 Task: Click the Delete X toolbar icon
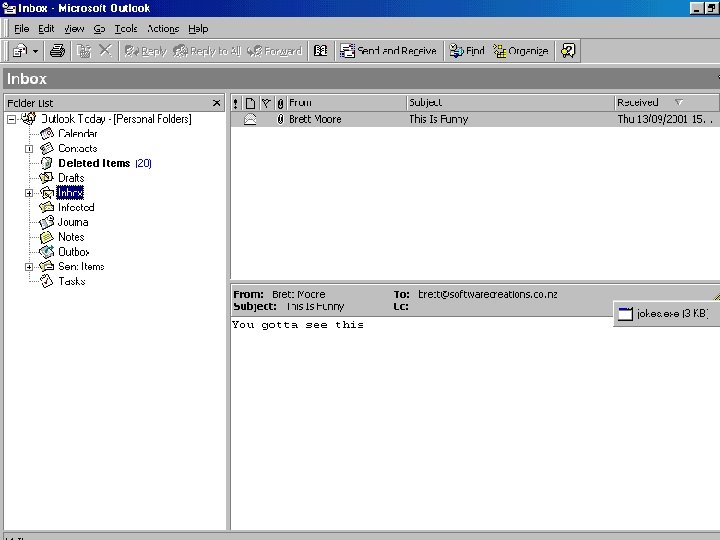point(106,50)
